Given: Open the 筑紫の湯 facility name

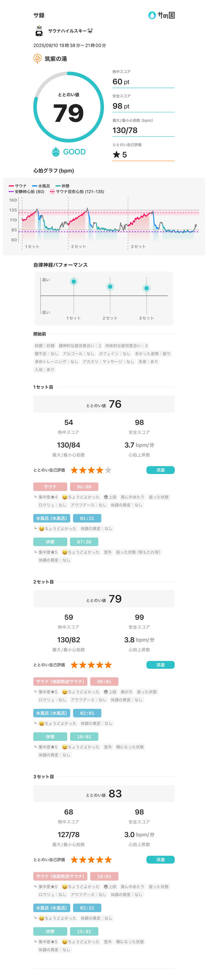Looking at the screenshot, I should click(56, 59).
